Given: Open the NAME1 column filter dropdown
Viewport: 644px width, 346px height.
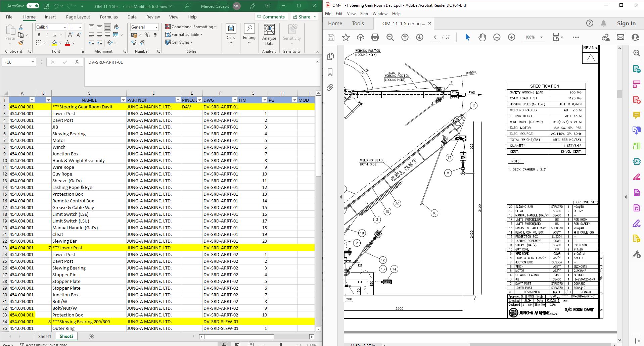Looking at the screenshot, I should point(123,100).
